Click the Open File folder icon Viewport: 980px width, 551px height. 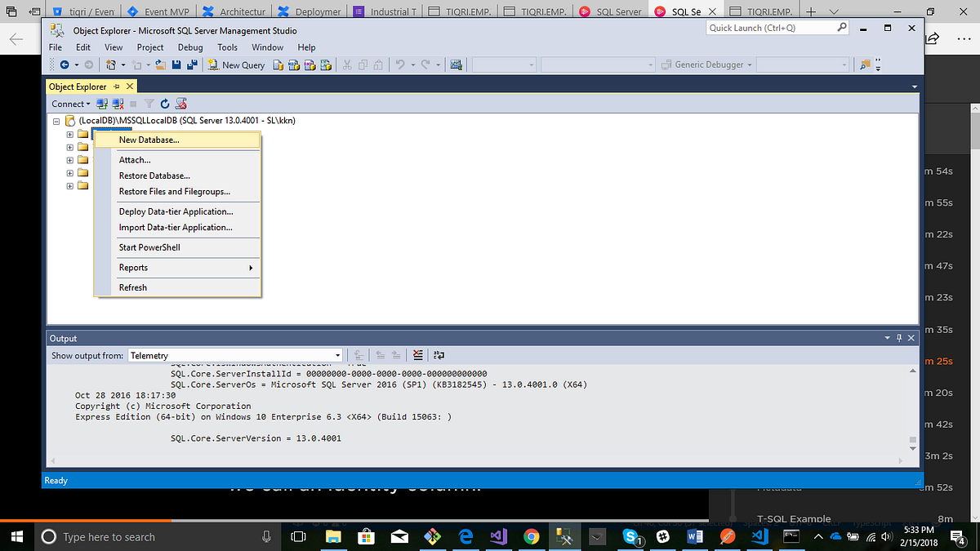pos(160,64)
